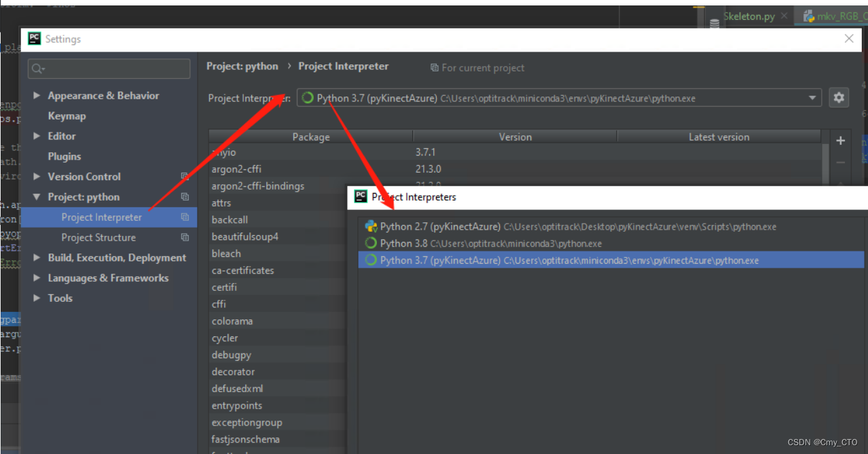Select the attrs package row
The width and height of the screenshot is (868, 454).
(x=278, y=203)
